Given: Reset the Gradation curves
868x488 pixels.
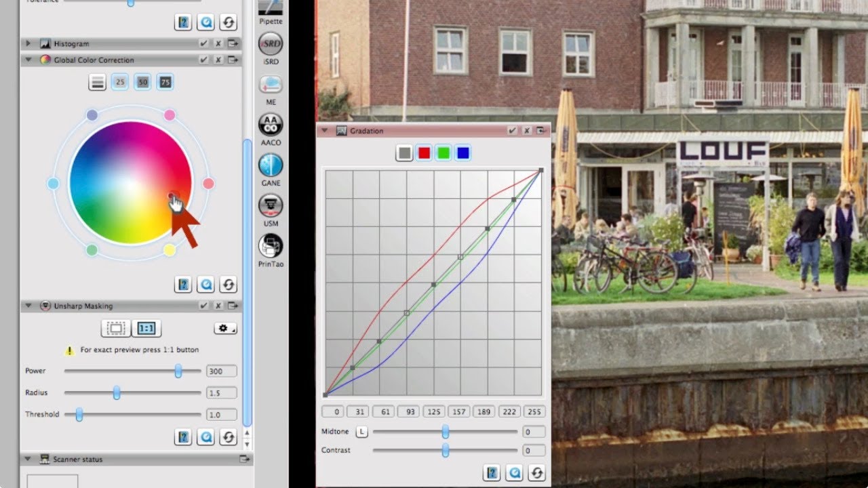Looking at the screenshot, I should click(x=537, y=472).
